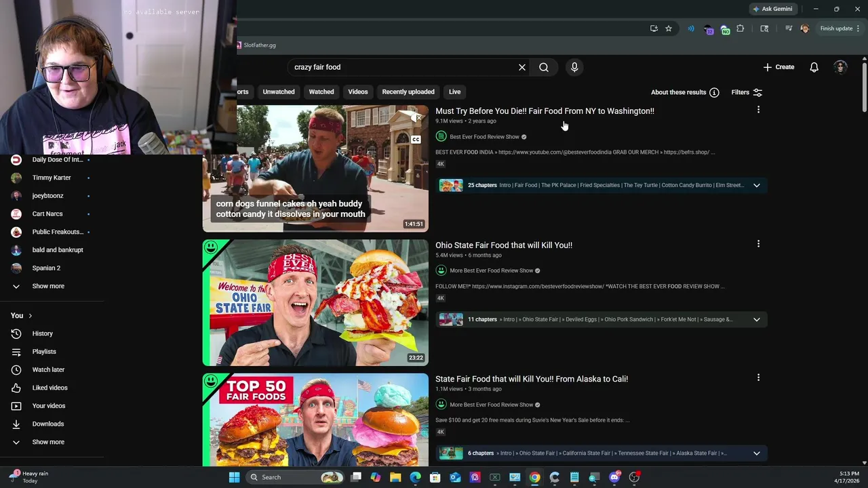Open the You section chevron

click(x=30, y=316)
